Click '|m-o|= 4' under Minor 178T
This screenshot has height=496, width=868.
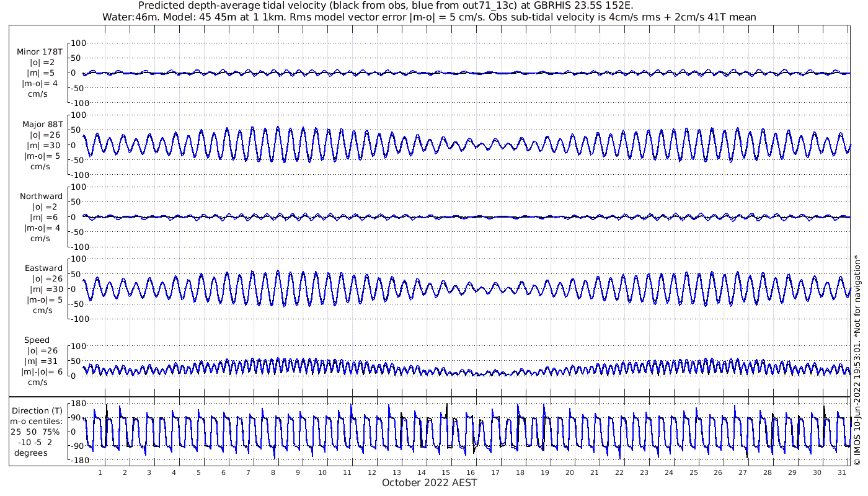click(41, 83)
